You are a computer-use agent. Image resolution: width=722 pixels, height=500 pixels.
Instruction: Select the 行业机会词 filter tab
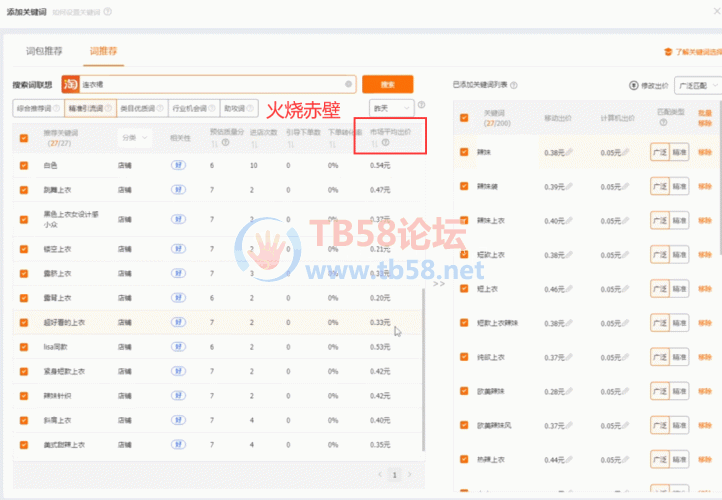[193, 107]
